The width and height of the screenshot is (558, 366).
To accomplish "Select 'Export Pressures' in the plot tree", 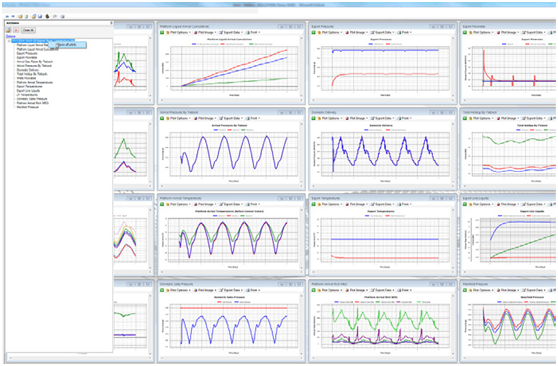I will click(x=27, y=53).
